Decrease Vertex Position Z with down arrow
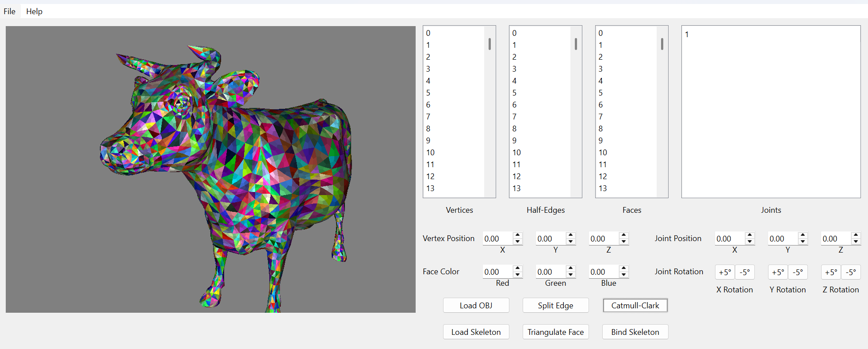 (x=623, y=242)
